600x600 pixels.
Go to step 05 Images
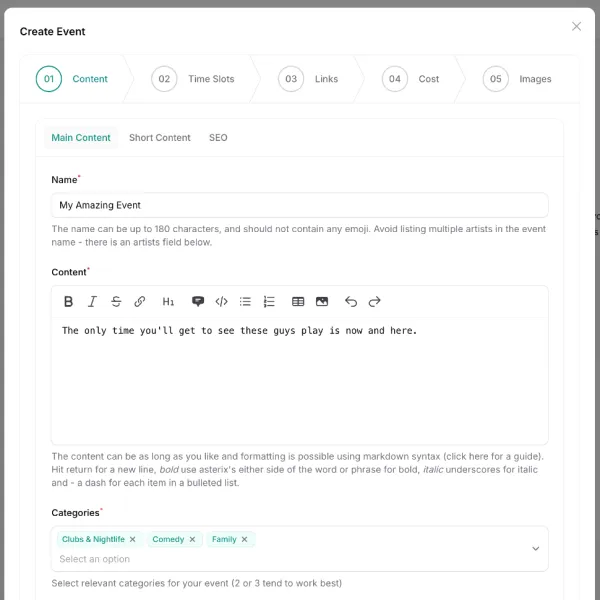point(517,79)
